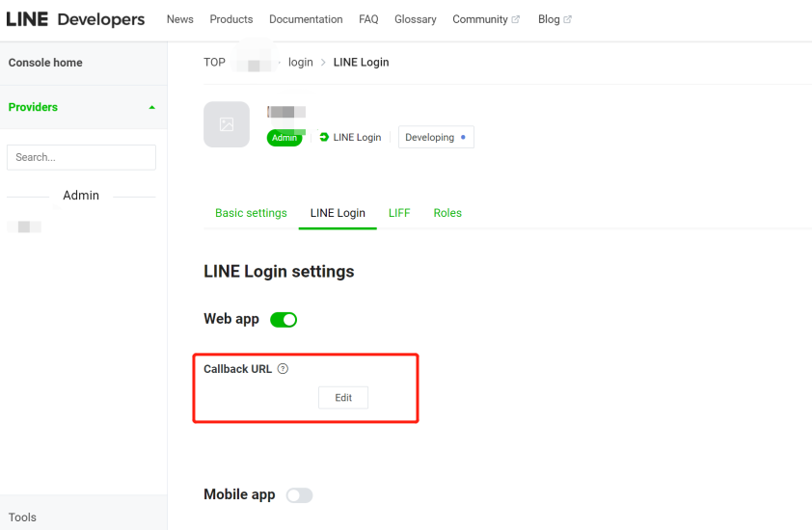812x530 pixels.
Task: Click the Mobile app label
Action: [x=239, y=494]
